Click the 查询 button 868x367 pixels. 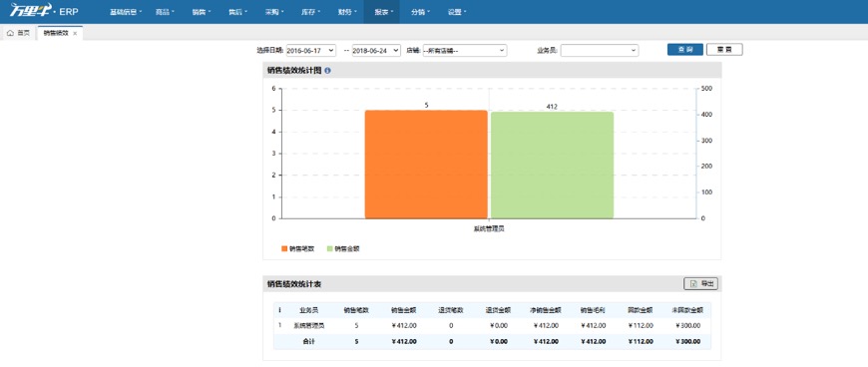(x=685, y=50)
